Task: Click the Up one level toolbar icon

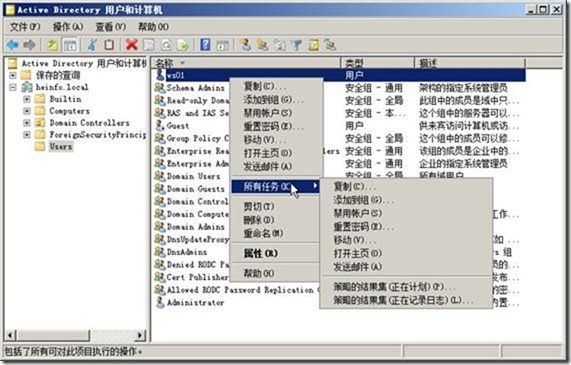Action: [x=53, y=45]
